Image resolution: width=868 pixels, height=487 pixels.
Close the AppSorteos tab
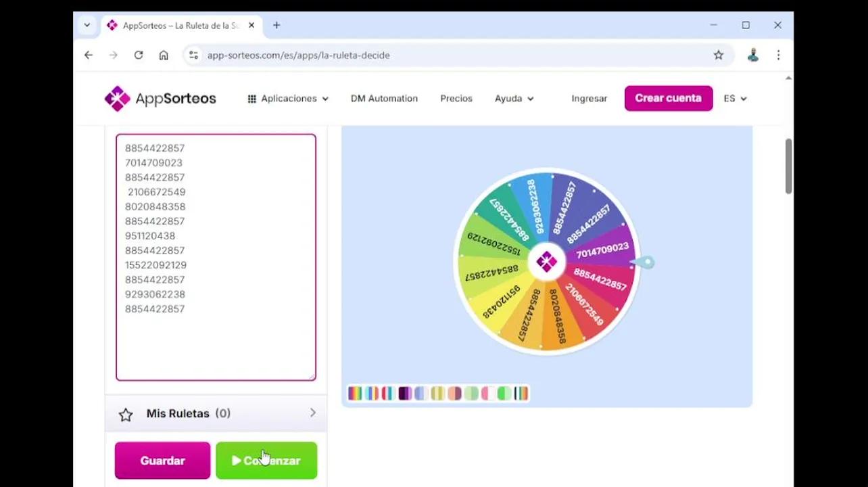(x=251, y=26)
